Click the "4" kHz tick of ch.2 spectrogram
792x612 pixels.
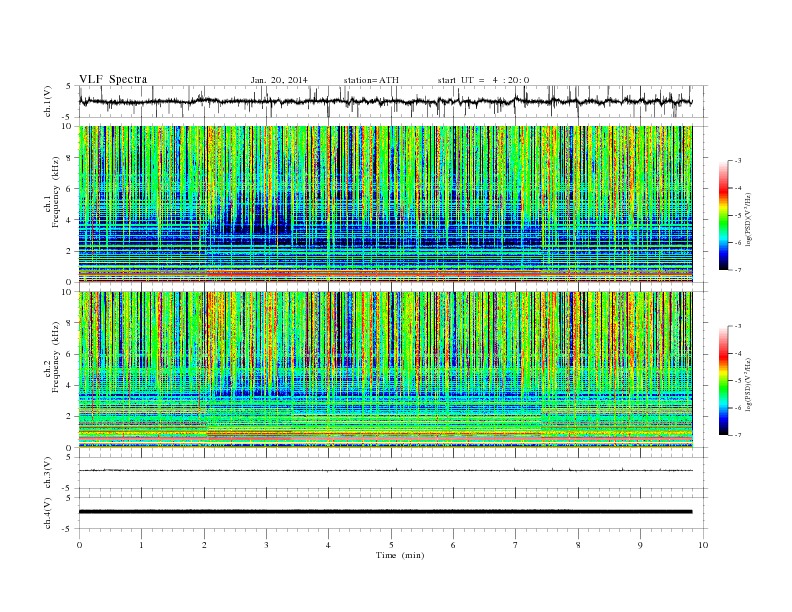pyautogui.click(x=69, y=385)
